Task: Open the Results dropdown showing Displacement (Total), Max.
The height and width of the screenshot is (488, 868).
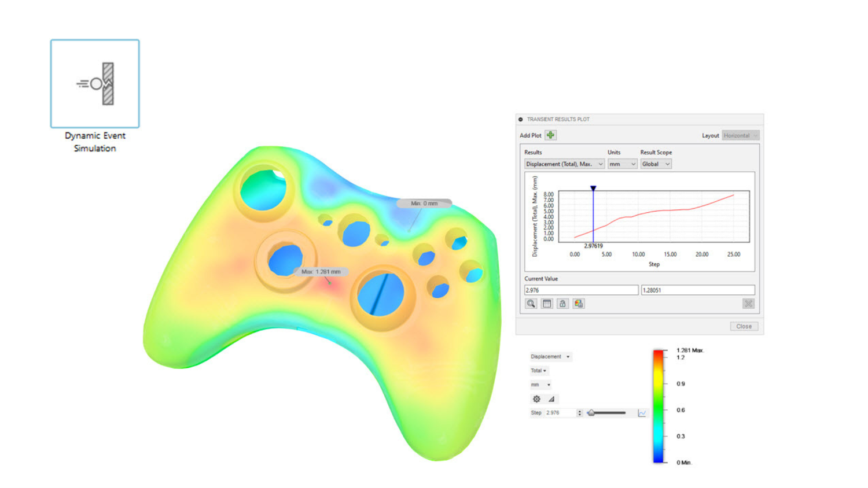Action: (564, 164)
